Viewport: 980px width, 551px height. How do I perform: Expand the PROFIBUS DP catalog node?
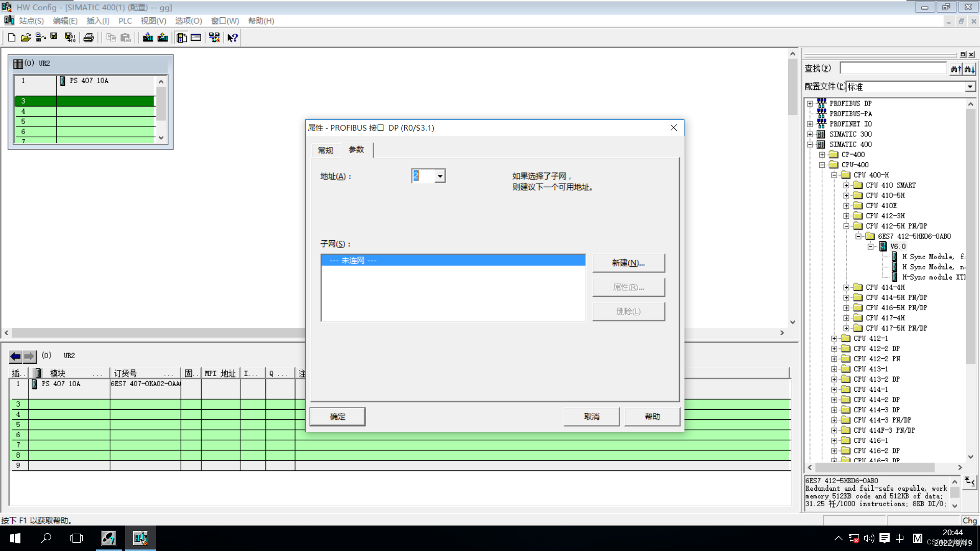pyautogui.click(x=810, y=104)
